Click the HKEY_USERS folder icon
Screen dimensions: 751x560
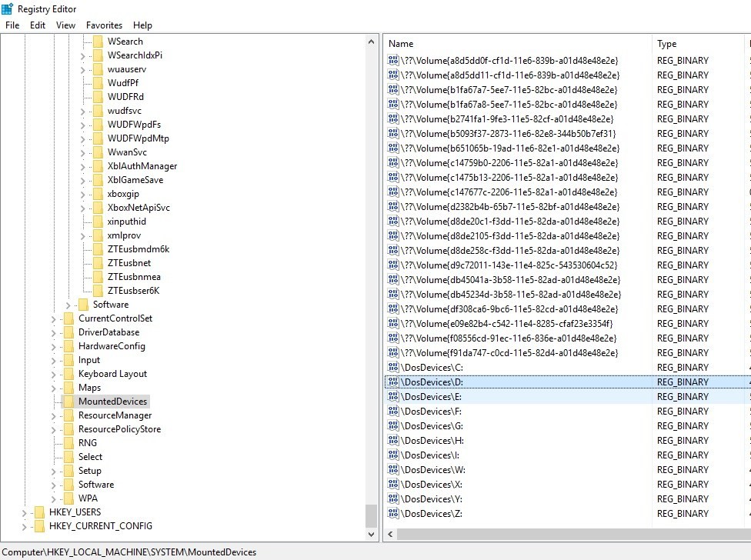[x=39, y=512]
